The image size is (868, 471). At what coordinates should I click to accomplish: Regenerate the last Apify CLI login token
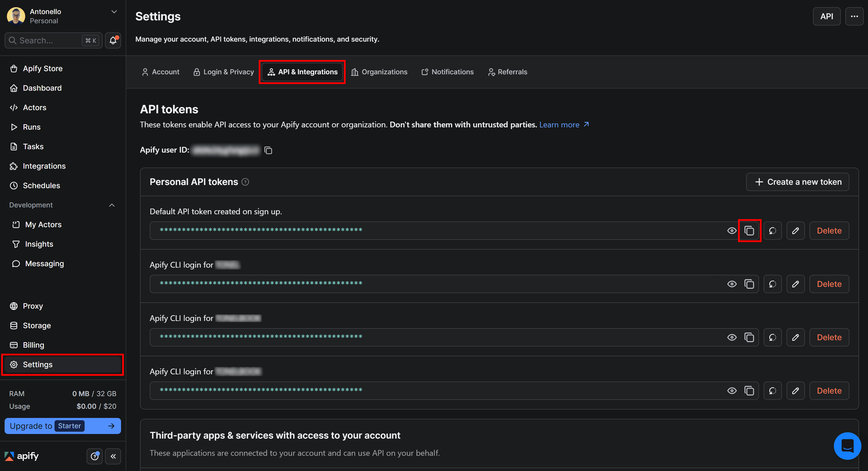773,391
